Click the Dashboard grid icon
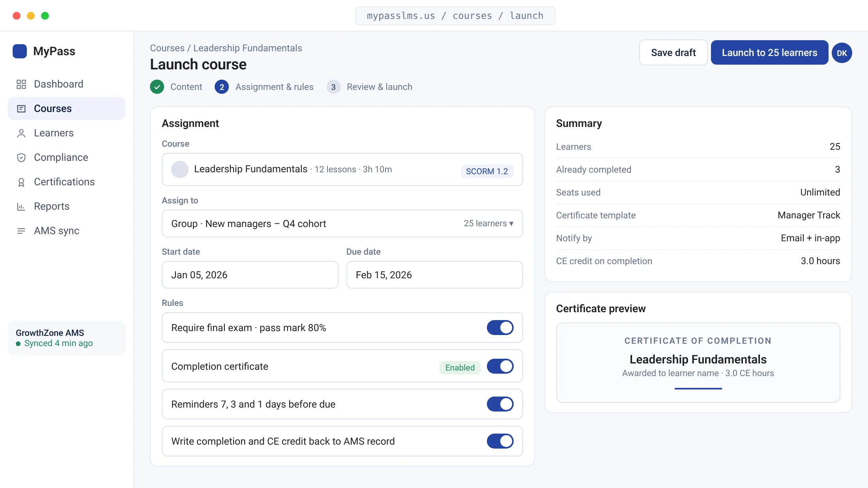Viewport: 868px width, 488px height. tap(21, 84)
